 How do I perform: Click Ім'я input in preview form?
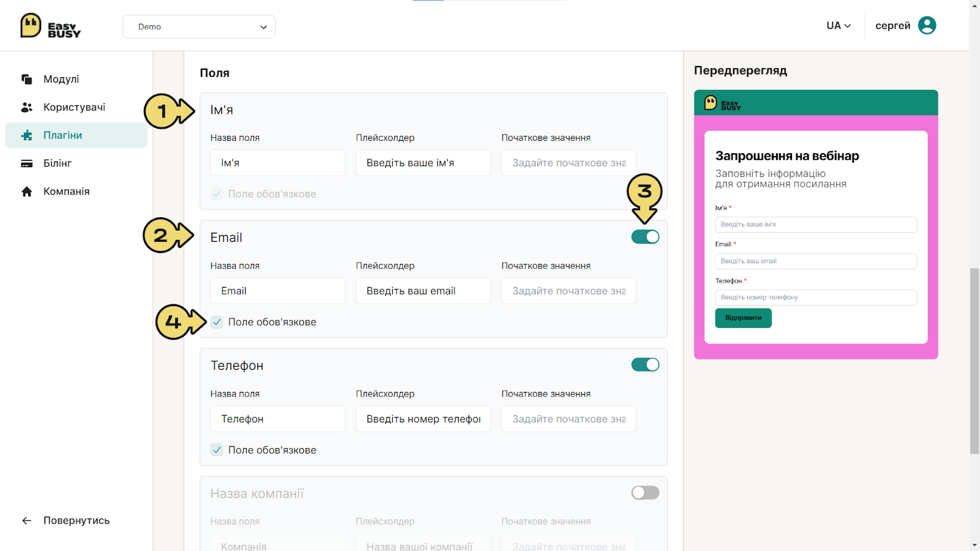coord(816,225)
